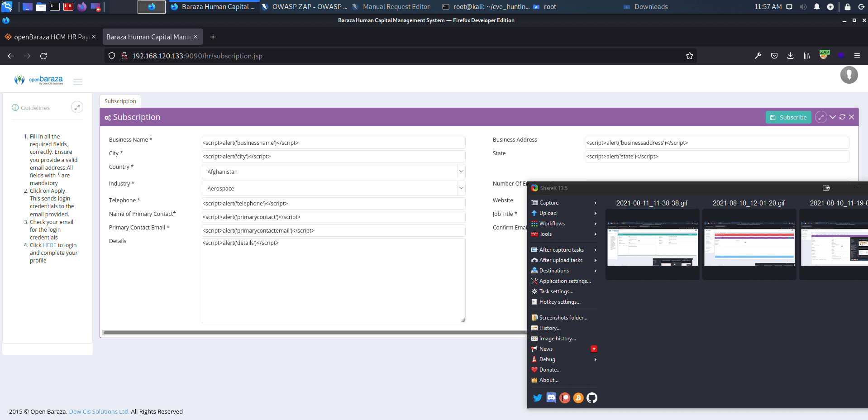Click the Subscribe button
Image resolution: width=868 pixels, height=420 pixels.
pos(788,117)
